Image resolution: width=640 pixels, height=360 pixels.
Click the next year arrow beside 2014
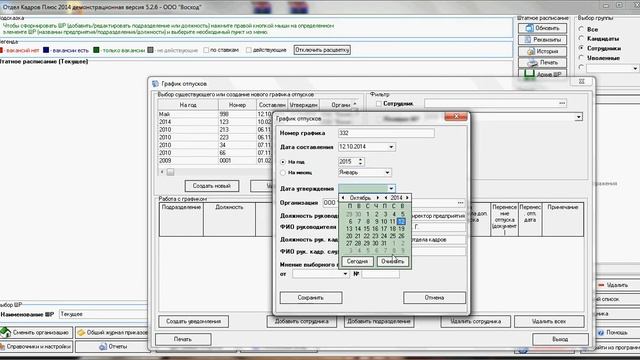point(407,198)
